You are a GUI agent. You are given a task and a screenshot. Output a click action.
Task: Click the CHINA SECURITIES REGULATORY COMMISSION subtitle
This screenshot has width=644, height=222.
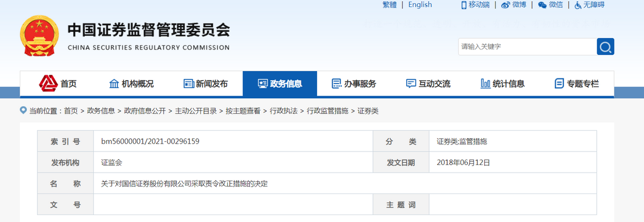click(x=149, y=47)
